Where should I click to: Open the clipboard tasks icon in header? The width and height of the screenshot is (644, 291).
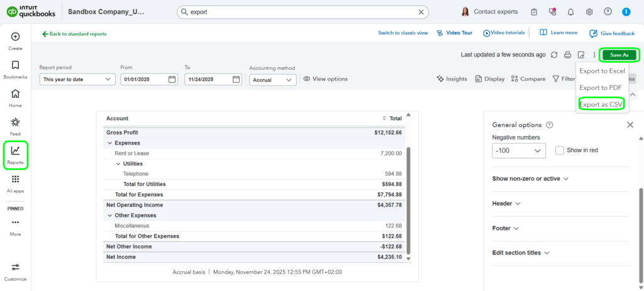[534, 12]
